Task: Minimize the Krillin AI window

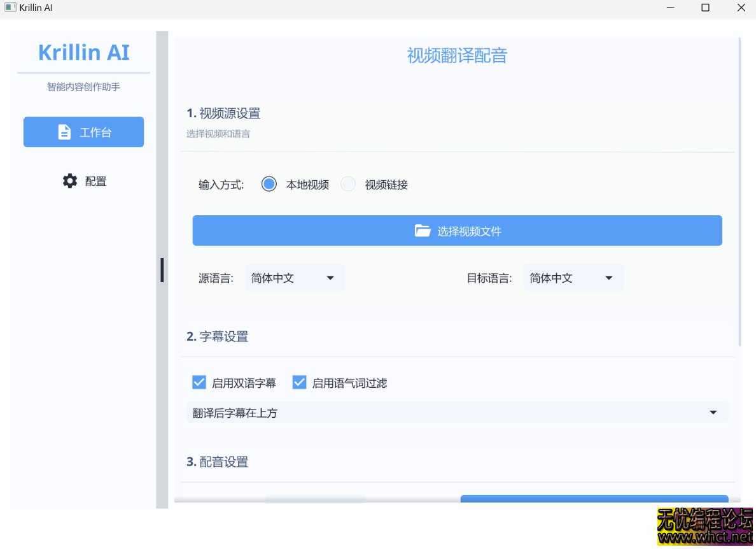Action: click(670, 8)
